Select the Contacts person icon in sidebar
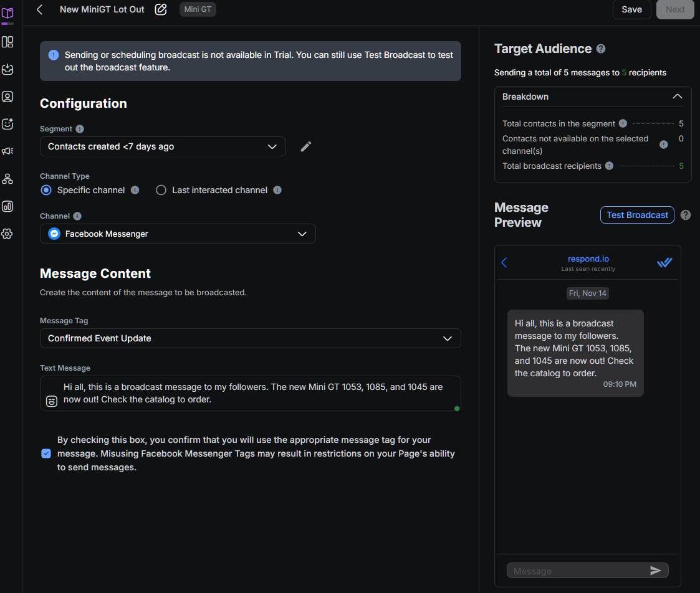The width and height of the screenshot is (700, 593). (8, 97)
